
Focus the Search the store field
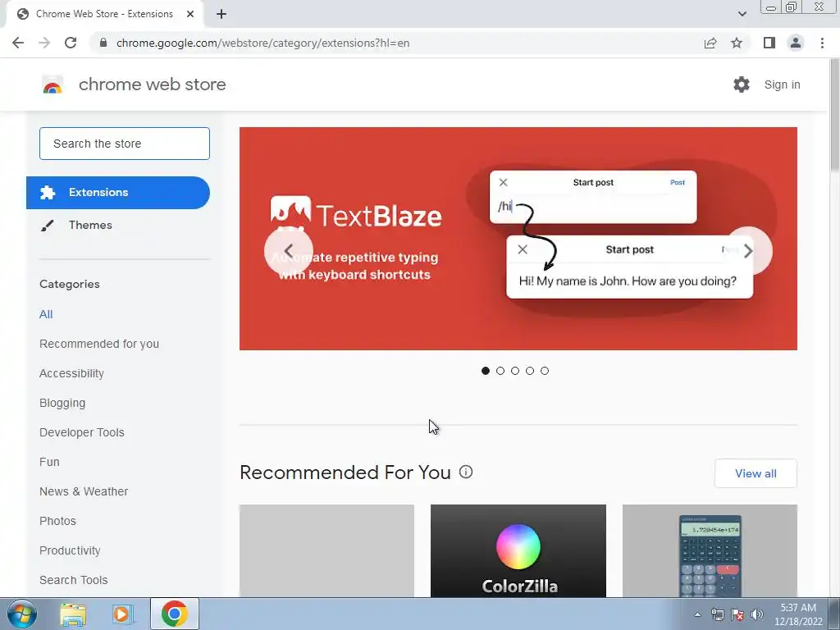125,144
